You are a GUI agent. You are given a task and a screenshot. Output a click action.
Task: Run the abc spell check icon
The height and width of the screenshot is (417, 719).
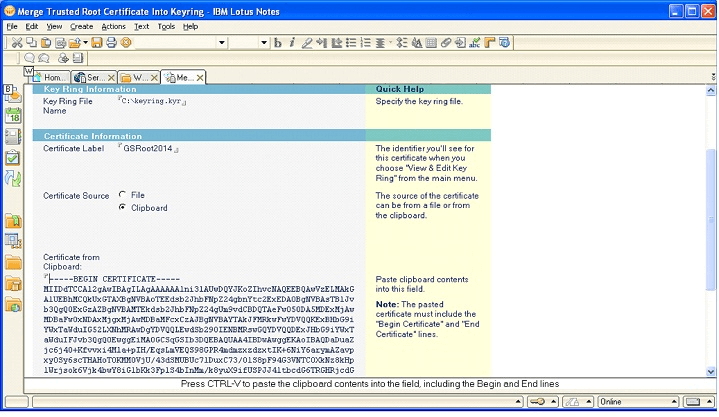[x=475, y=43]
